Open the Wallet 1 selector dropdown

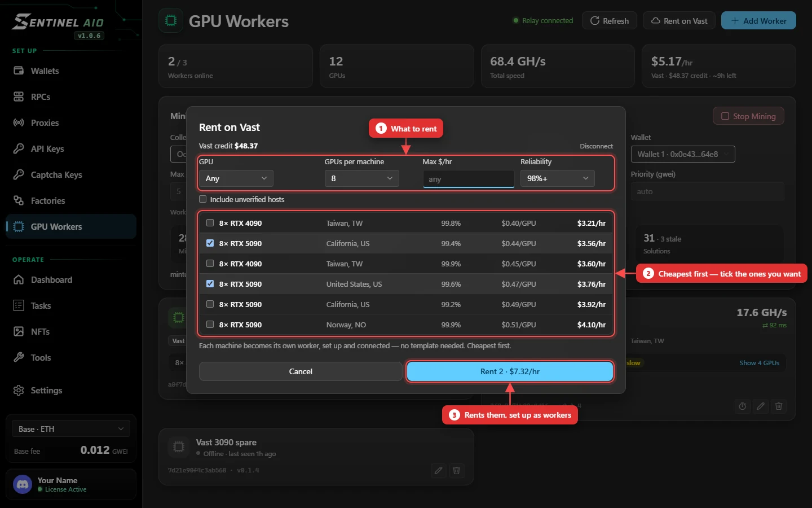pyautogui.click(x=683, y=154)
